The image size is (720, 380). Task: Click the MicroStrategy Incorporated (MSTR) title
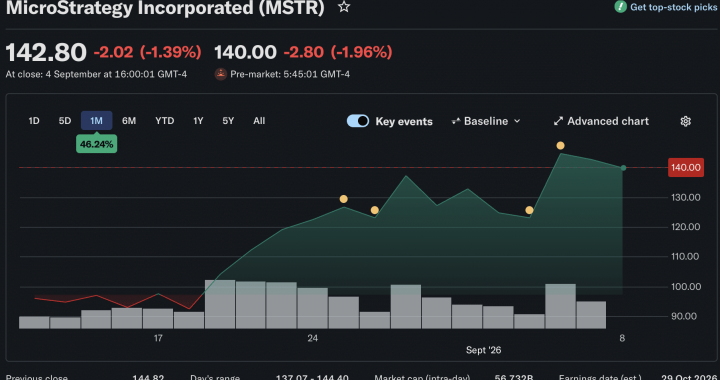tap(165, 7)
